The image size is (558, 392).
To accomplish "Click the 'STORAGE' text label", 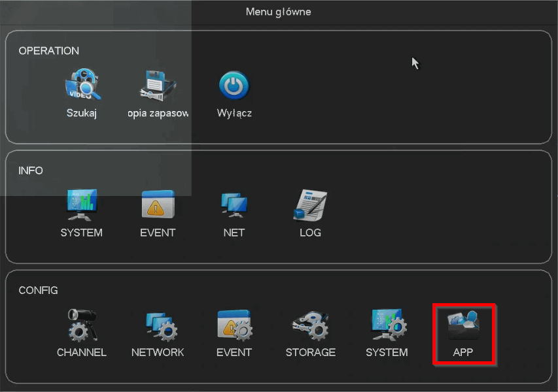I will click(310, 352).
